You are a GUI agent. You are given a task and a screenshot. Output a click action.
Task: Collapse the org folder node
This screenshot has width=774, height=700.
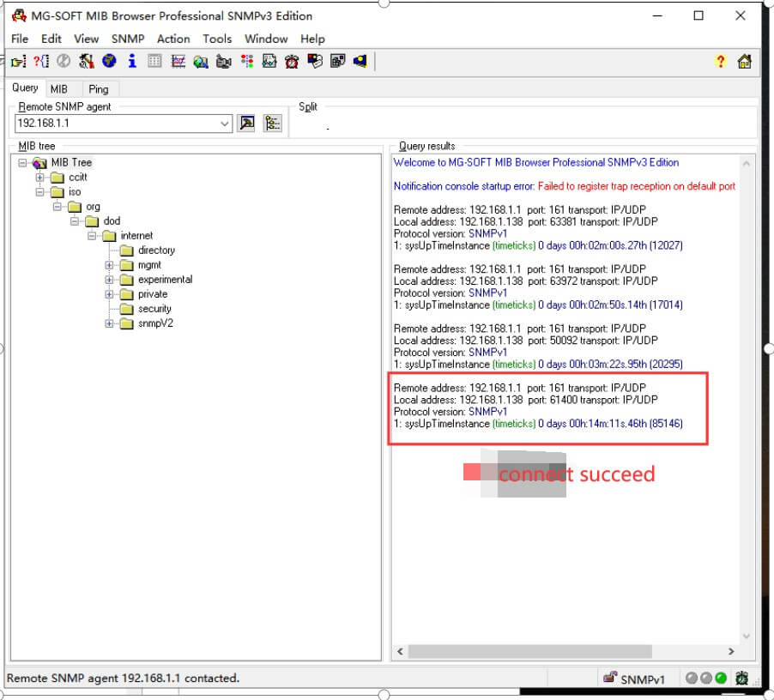pyautogui.click(x=57, y=206)
